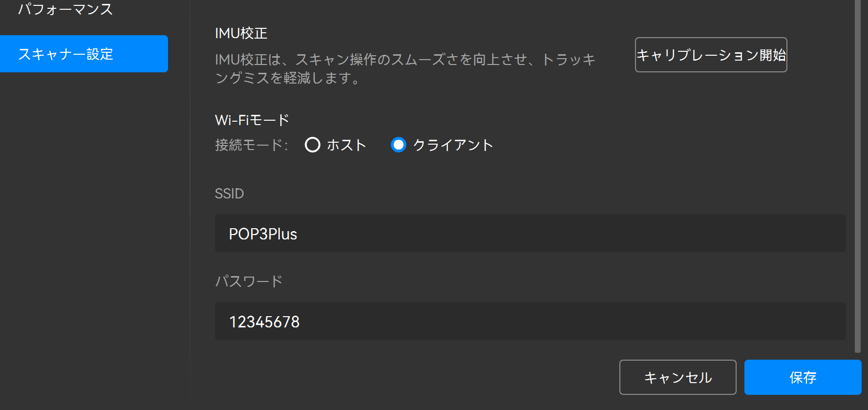
Task: Click the IMU校正 description paragraph
Action: (404, 68)
